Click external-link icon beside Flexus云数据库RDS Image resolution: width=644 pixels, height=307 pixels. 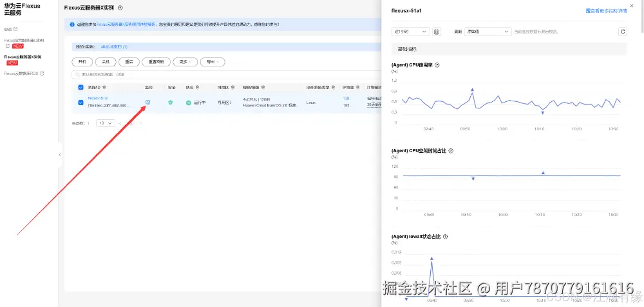point(41,74)
